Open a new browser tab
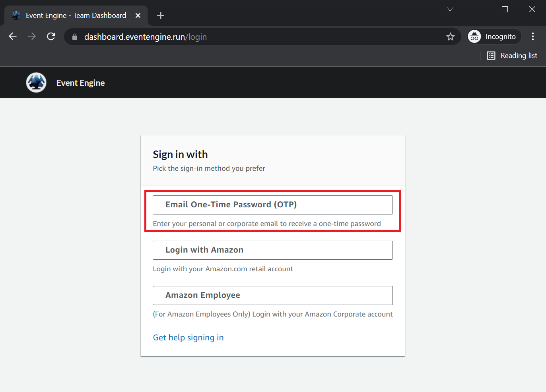Screen dimensions: 546x392 161,15
